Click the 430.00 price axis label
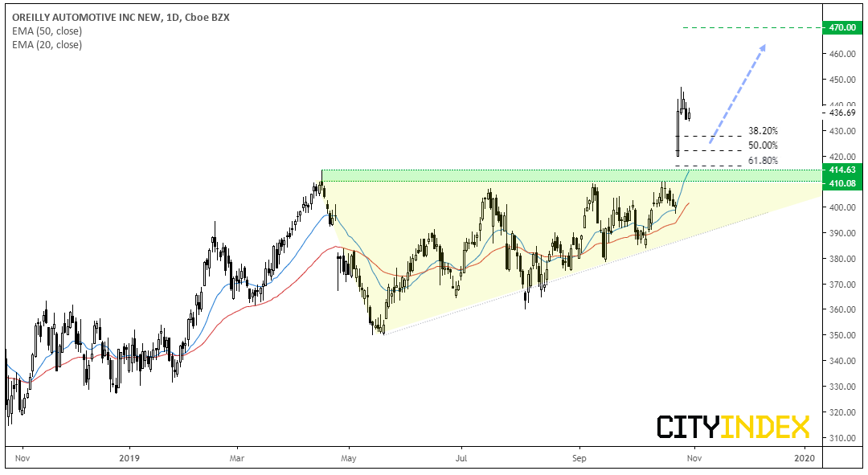Screen dimensions: 868x475 click(x=842, y=131)
